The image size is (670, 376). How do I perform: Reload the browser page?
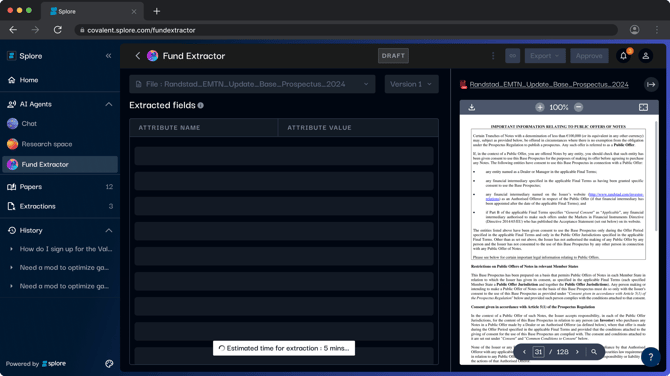coord(58,30)
